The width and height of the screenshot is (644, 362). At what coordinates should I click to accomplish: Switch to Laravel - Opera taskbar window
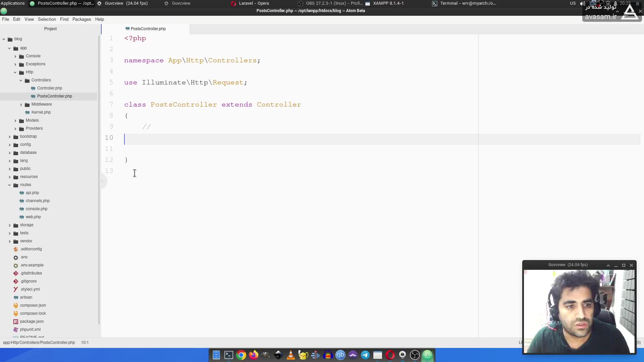[x=254, y=3]
